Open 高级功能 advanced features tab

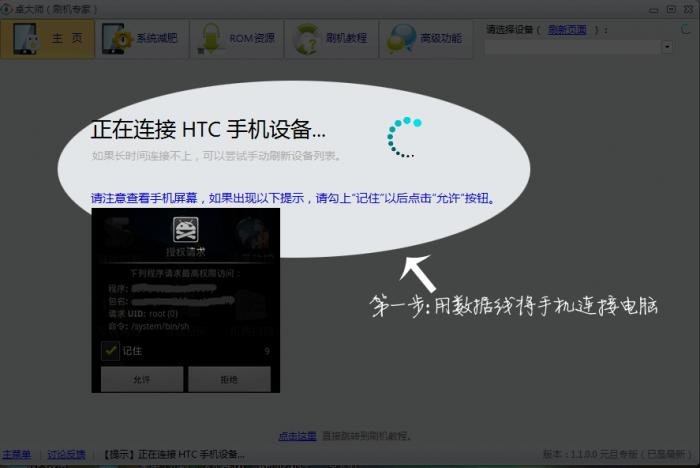click(426, 38)
